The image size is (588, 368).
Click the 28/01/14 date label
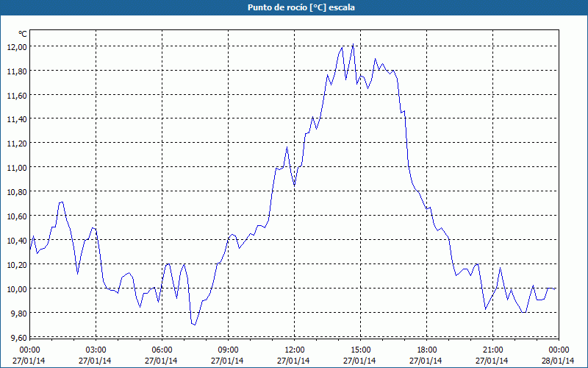point(558,361)
